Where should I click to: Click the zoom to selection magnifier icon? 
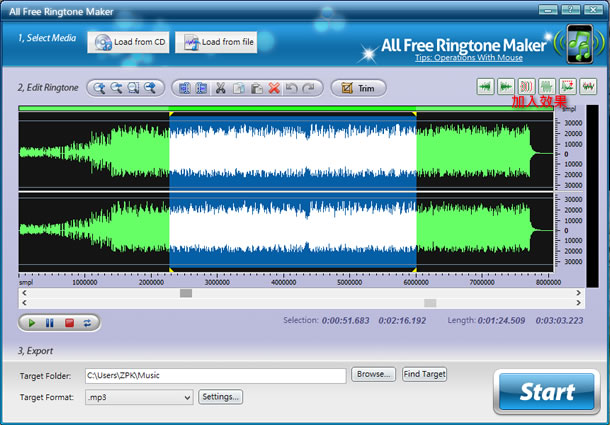tap(133, 88)
